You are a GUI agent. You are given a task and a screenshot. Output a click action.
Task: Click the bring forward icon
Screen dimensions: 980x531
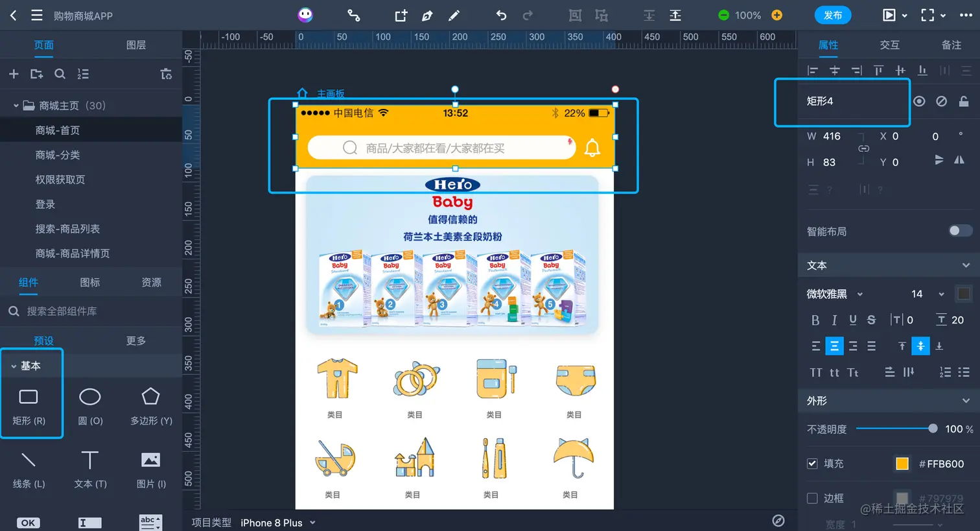tap(675, 15)
